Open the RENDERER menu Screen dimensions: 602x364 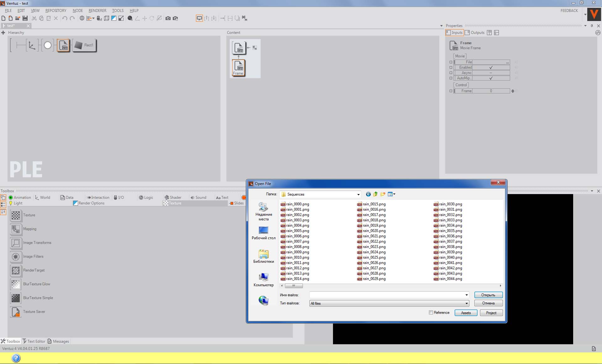point(97,10)
